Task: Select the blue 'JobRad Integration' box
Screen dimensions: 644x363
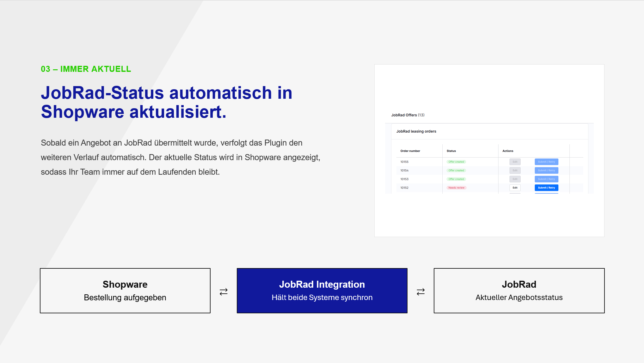Action: click(x=322, y=291)
